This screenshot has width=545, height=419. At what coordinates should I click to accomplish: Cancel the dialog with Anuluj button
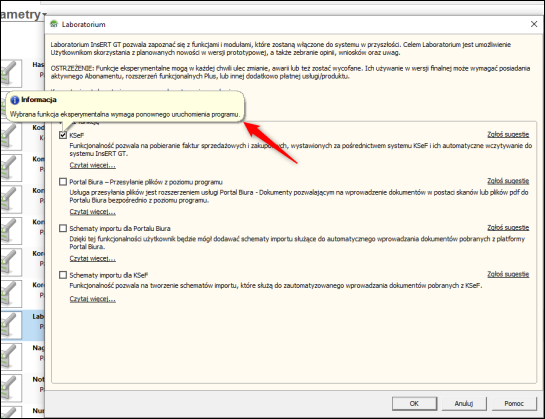tap(464, 403)
